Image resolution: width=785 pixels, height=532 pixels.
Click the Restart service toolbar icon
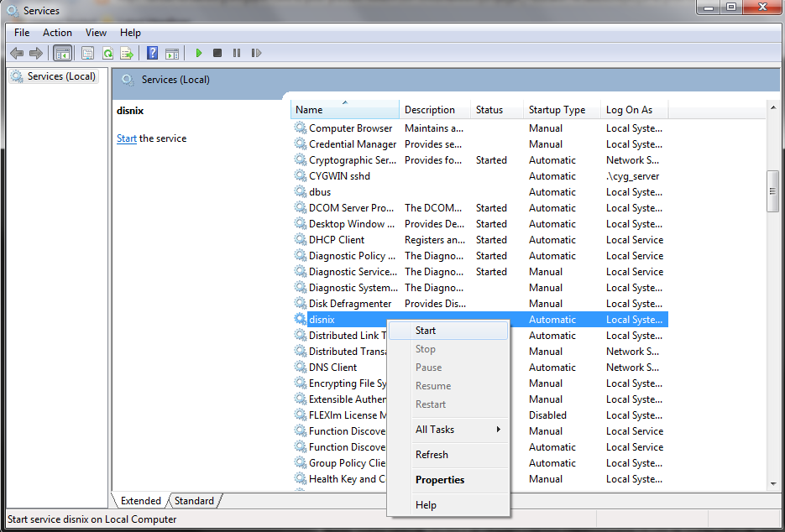(256, 52)
